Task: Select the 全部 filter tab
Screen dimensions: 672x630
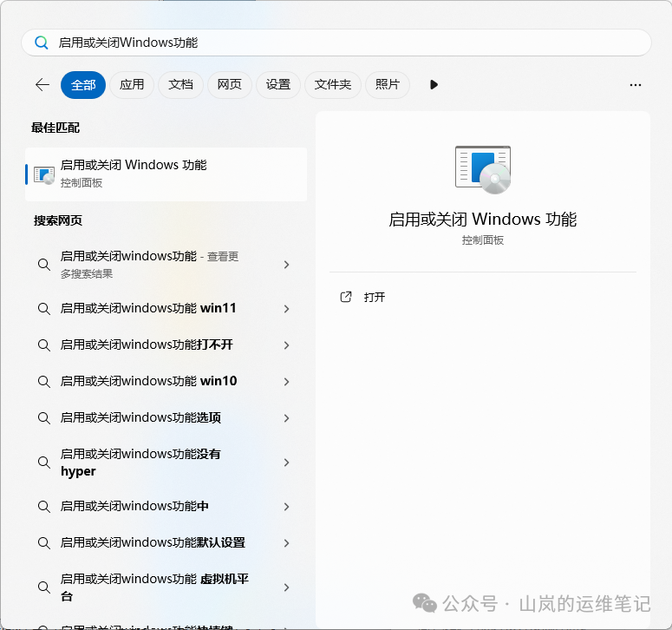Action: pos(83,85)
